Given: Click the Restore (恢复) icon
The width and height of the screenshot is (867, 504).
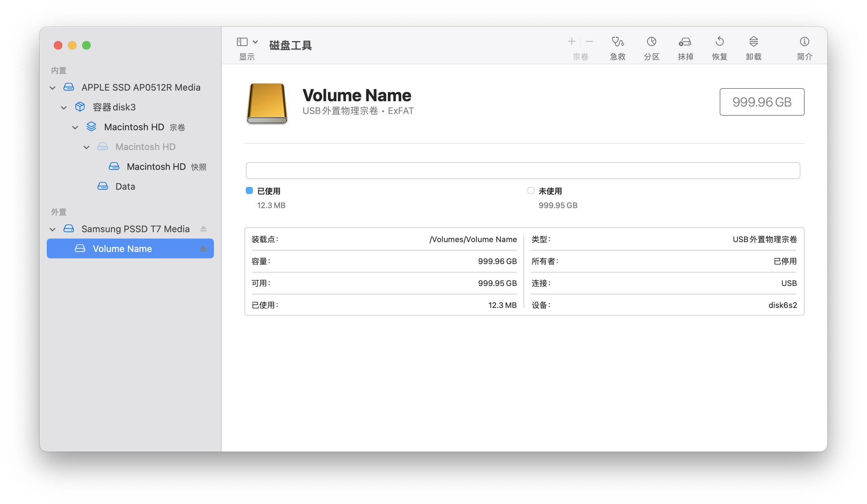Looking at the screenshot, I should [719, 42].
